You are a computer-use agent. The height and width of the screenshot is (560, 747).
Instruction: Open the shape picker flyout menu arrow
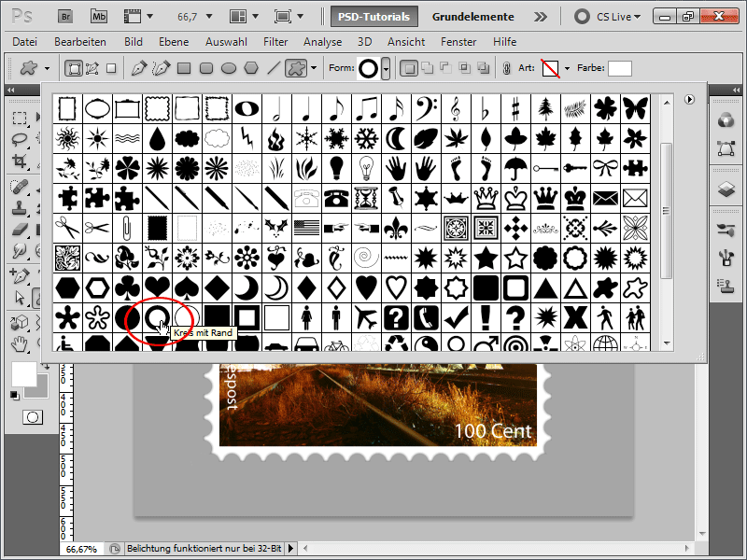(x=689, y=100)
